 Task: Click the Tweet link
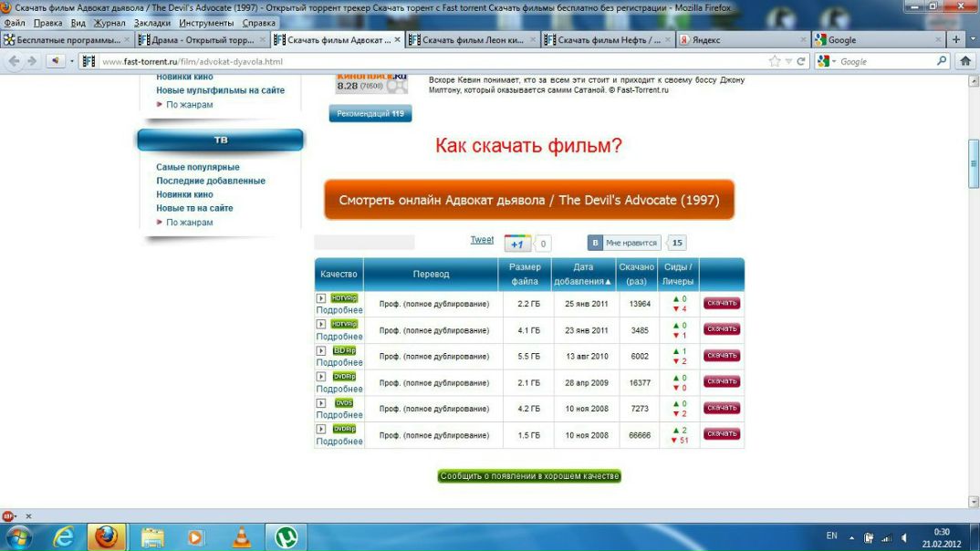coord(482,240)
